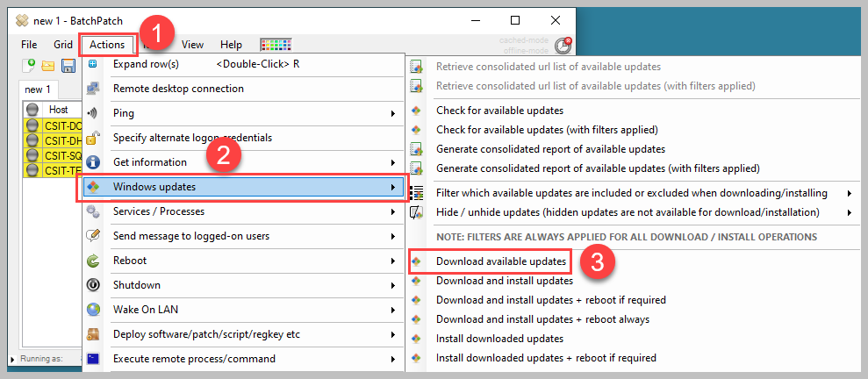The image size is (868, 379).
Task: Select Download and install updates + reboot if required
Action: pos(551,300)
